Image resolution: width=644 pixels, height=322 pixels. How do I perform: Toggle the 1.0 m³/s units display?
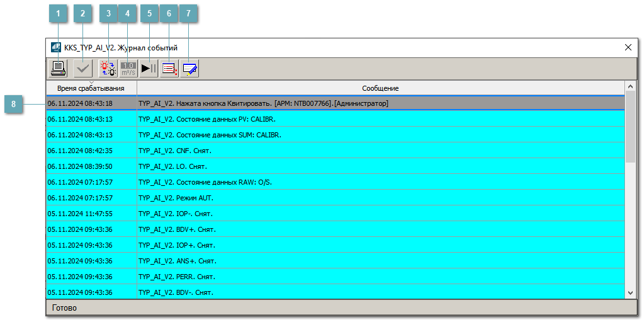pyautogui.click(x=128, y=69)
